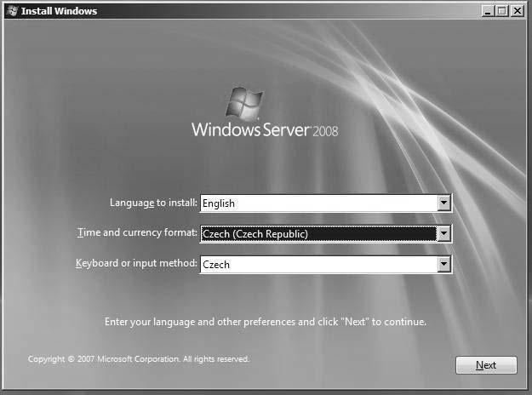532x395 pixels.
Task: Click the 'Install Windows' title text
Action: (59, 11)
